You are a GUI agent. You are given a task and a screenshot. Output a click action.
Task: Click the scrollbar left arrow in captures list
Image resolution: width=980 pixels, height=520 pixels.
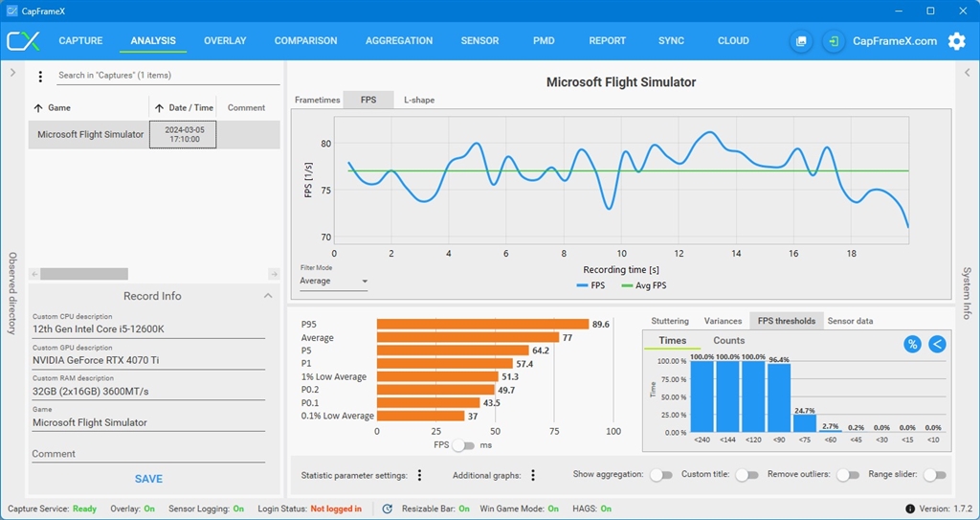pos(35,274)
